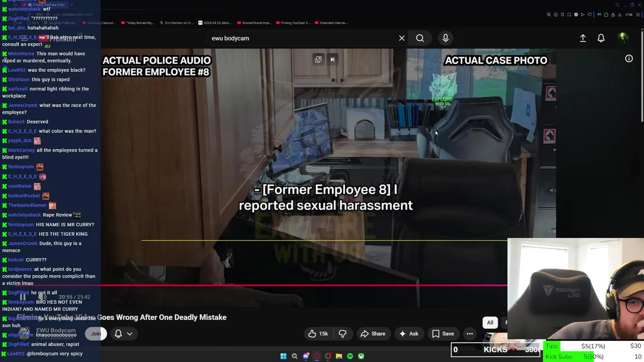
Task: Open the easy setup sliders icon
Action: pyautogui.click(x=638, y=15)
